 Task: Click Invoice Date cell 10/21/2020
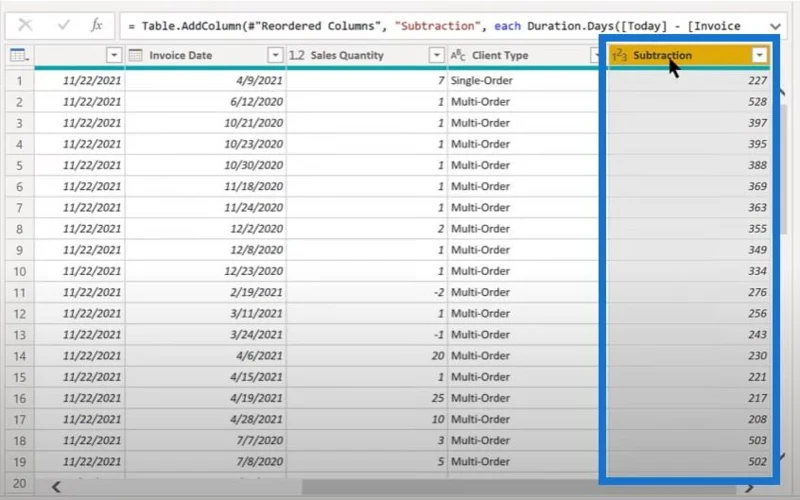pyautogui.click(x=206, y=123)
